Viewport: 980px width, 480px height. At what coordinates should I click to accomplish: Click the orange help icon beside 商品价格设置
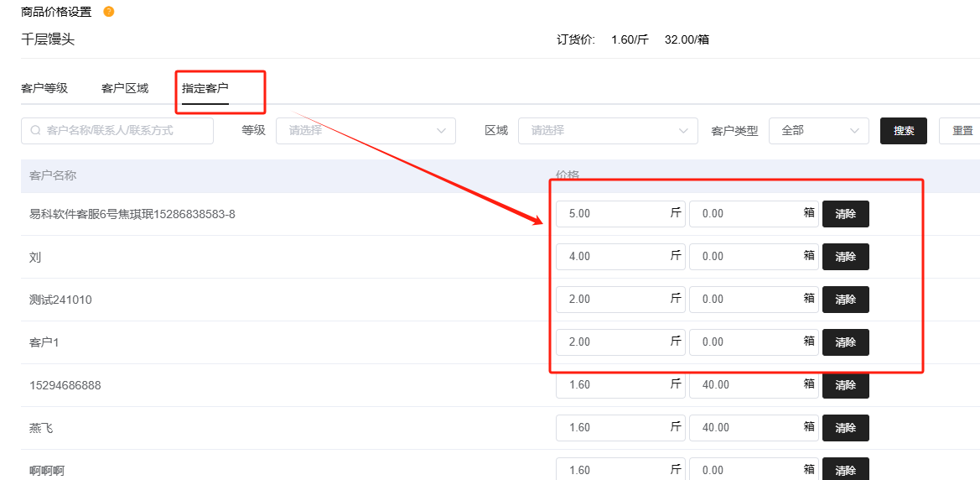point(108,12)
